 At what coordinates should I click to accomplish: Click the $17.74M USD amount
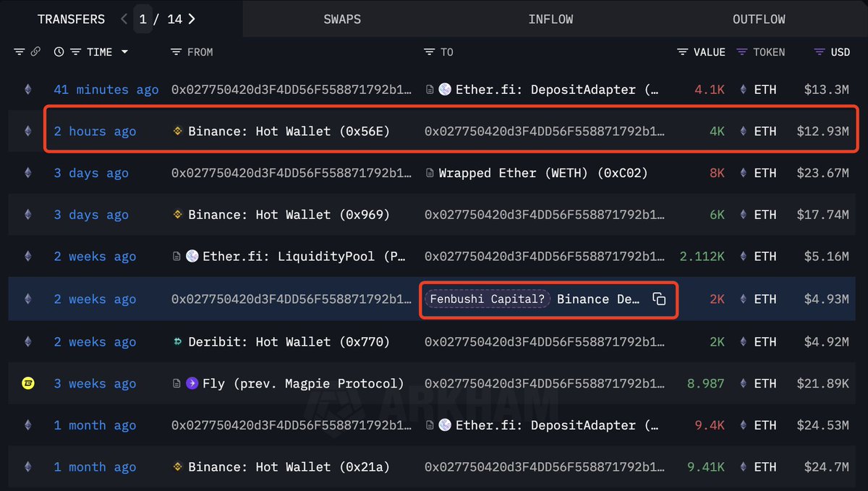tap(822, 215)
